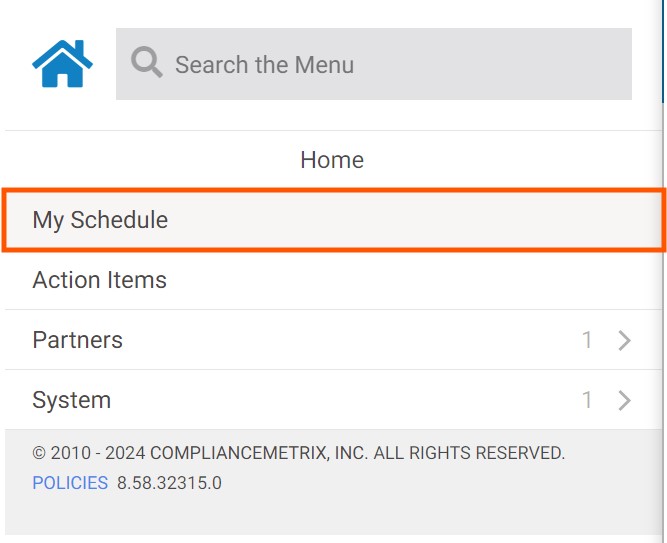Select the Home menu heading
Image resolution: width=667 pixels, height=543 pixels.
(332, 160)
